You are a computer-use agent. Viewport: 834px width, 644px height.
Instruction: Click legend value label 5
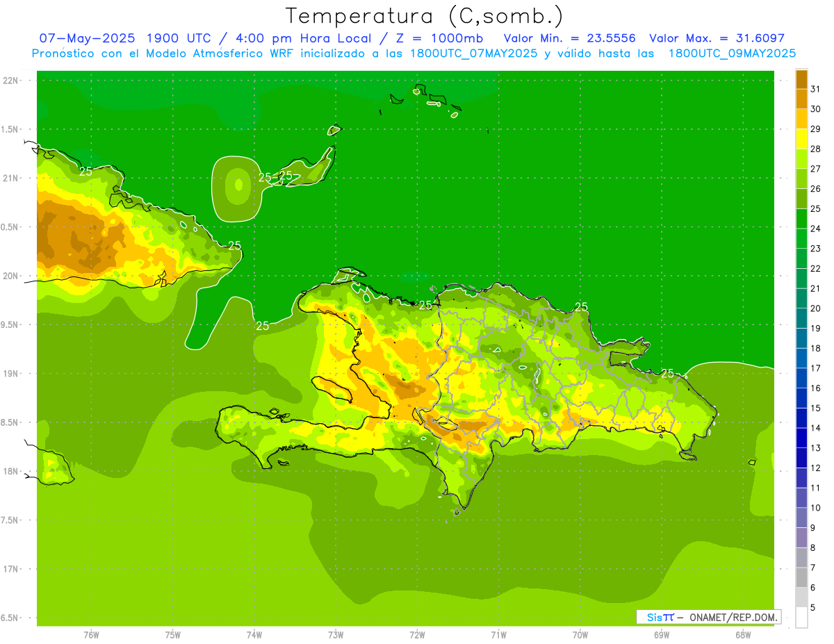click(x=814, y=607)
